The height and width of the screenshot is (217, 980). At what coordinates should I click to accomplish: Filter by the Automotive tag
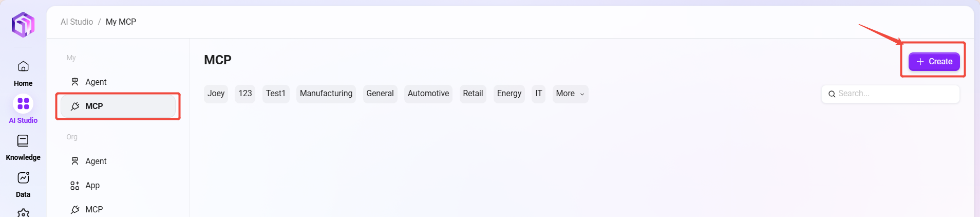click(428, 94)
